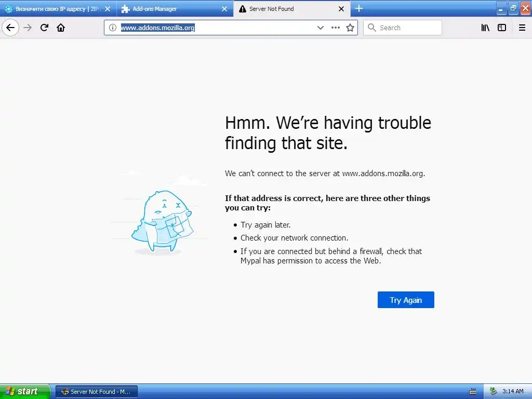Screen dimensions: 532x399
Task: Click warning icon on Server Not Found tab
Action: tap(242, 9)
